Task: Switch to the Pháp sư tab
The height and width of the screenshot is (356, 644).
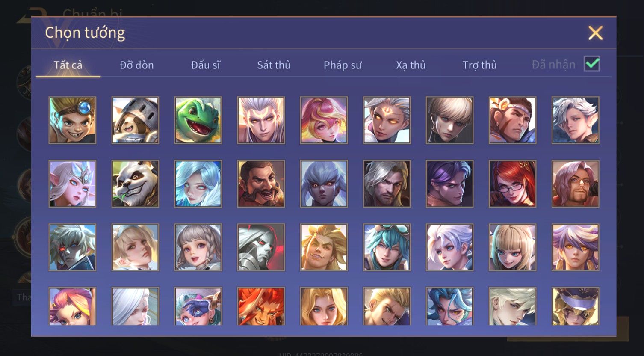Action: pos(343,65)
